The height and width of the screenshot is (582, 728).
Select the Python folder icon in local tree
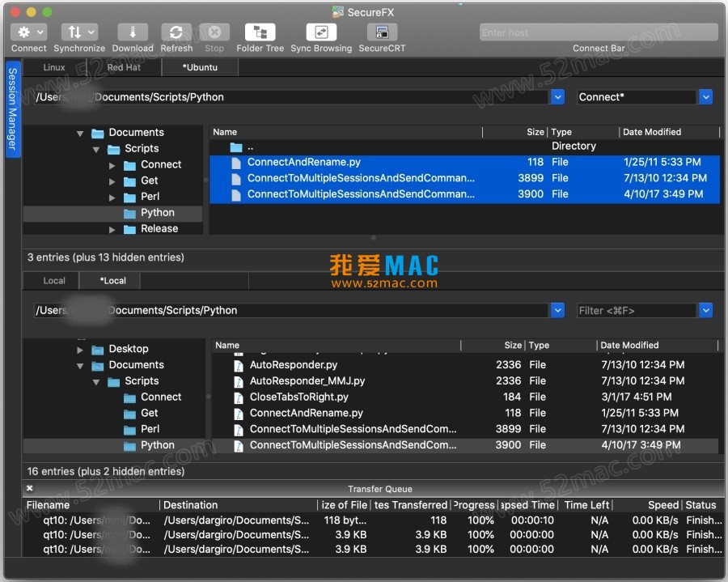pos(130,446)
